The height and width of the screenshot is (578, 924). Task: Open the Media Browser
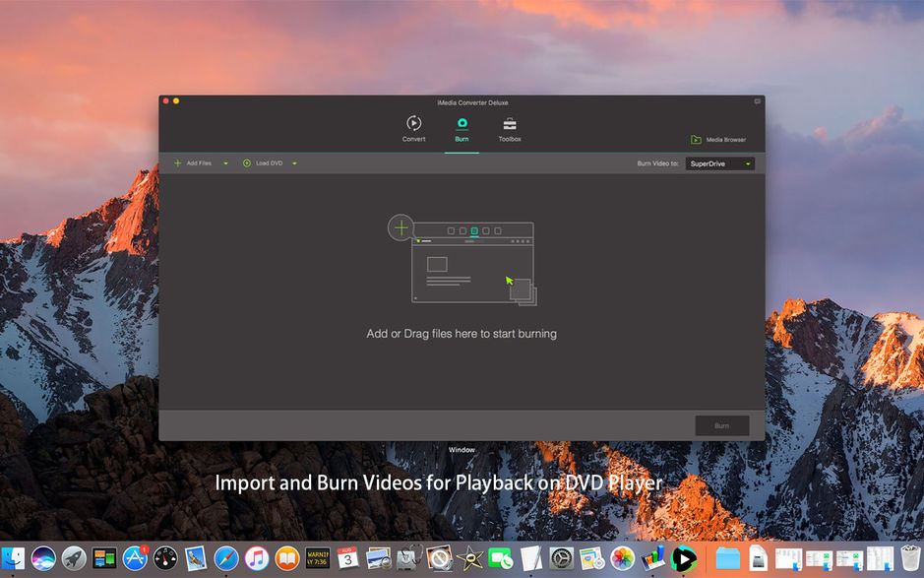pos(718,139)
